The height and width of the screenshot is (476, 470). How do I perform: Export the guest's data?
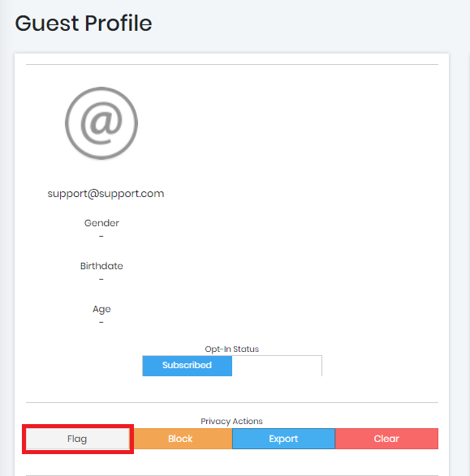click(x=283, y=439)
